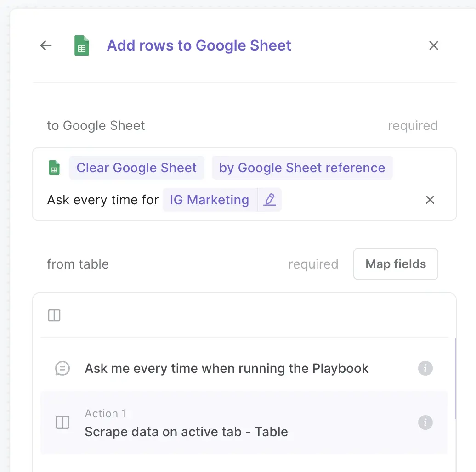Click the by Google Sheet reference chip

click(302, 168)
